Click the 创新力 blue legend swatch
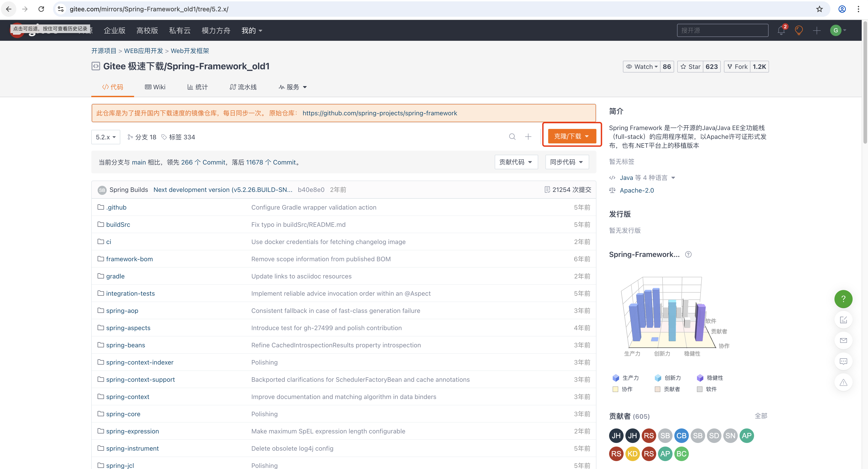 point(658,378)
